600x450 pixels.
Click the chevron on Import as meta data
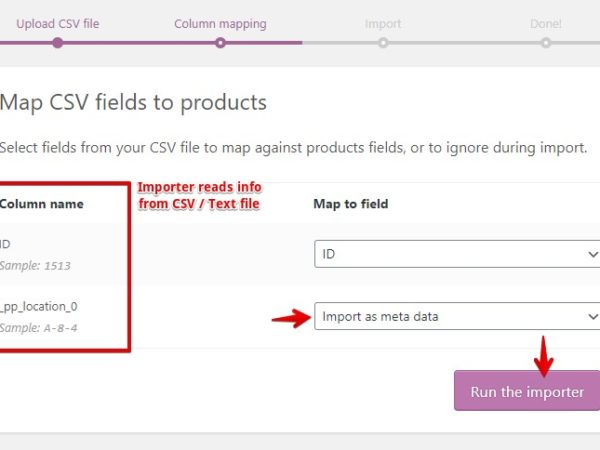point(592,317)
